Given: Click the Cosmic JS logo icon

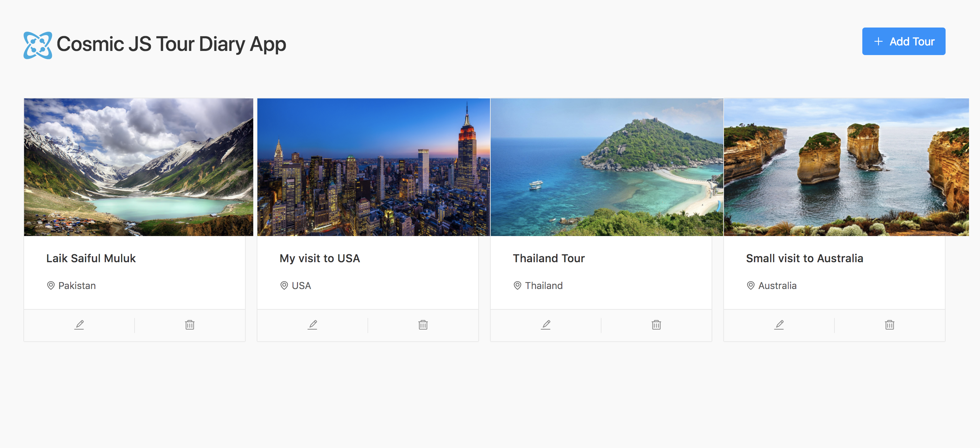Looking at the screenshot, I should click(38, 45).
